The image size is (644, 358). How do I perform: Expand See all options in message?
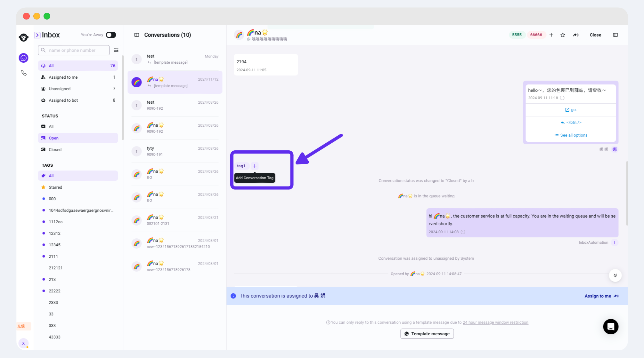(571, 135)
